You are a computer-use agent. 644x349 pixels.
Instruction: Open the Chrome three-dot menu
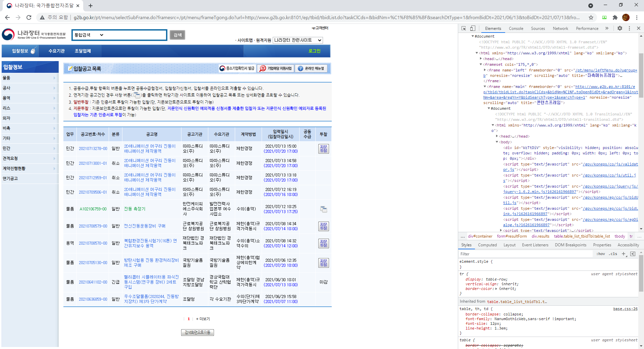pos(637,17)
